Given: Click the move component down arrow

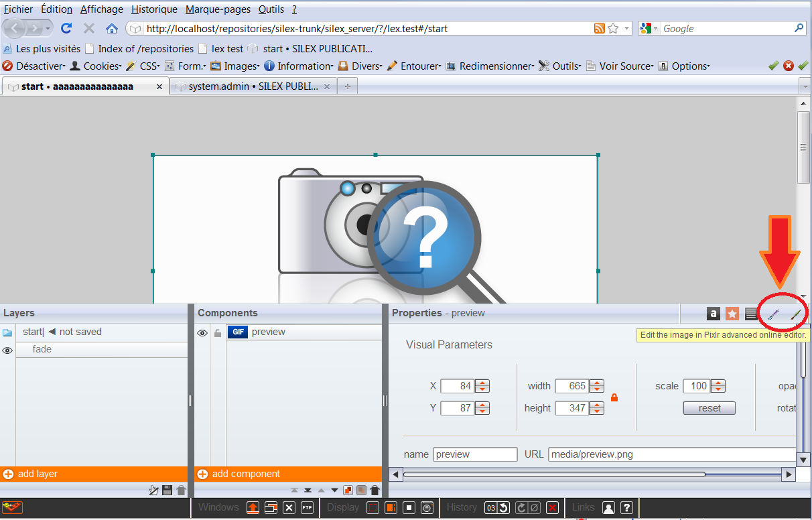Looking at the screenshot, I should click(334, 491).
